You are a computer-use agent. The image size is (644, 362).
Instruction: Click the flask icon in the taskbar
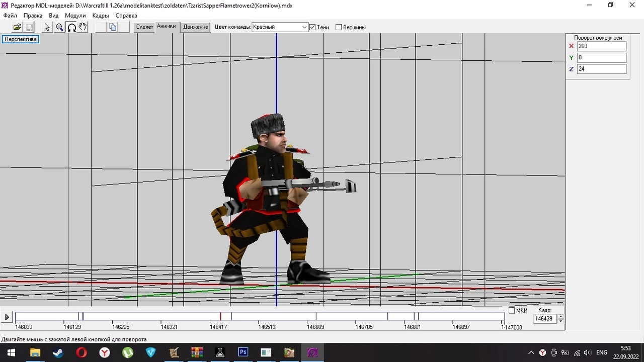click(x=220, y=352)
